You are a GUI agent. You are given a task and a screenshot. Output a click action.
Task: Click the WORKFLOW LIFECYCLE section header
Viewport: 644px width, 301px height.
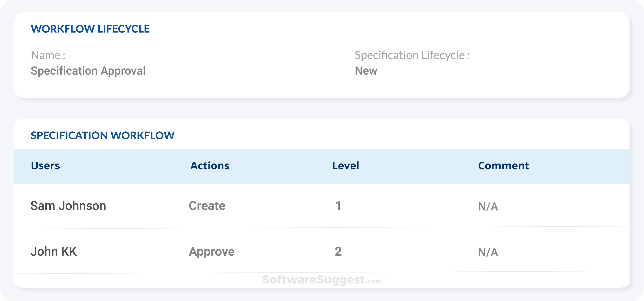90,29
